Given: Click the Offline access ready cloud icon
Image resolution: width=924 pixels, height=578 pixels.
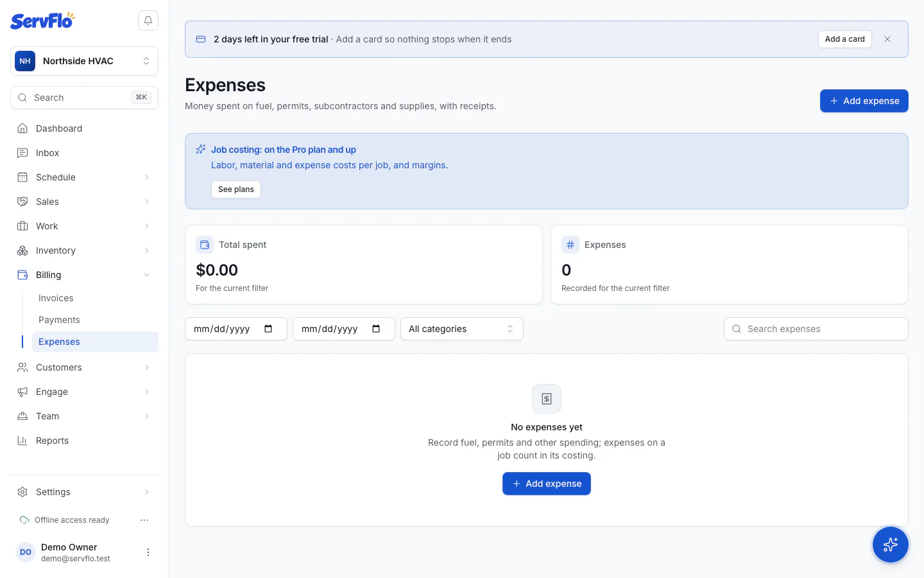Looking at the screenshot, I should (24, 520).
